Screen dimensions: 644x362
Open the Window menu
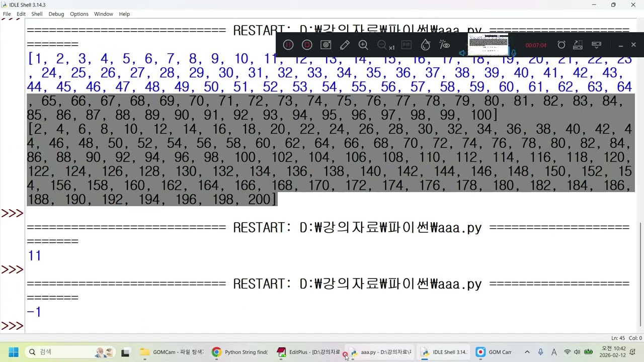103,14
